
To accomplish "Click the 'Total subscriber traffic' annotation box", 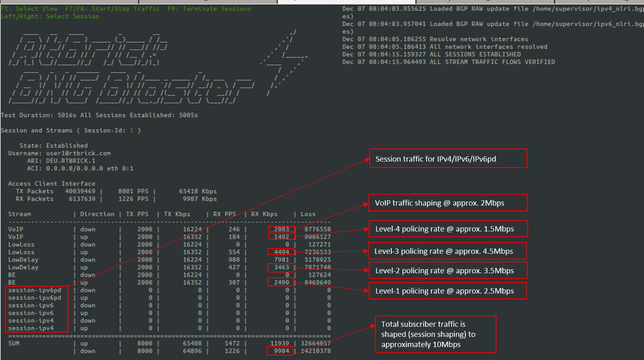I will 435,334.
